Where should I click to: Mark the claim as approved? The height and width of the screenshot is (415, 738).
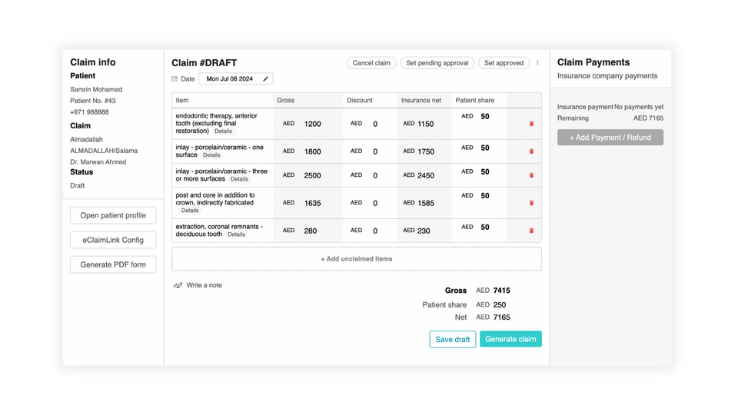pyautogui.click(x=504, y=63)
